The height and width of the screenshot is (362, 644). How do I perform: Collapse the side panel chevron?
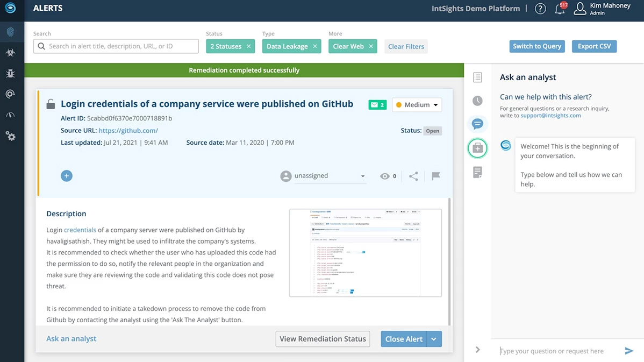point(477,350)
